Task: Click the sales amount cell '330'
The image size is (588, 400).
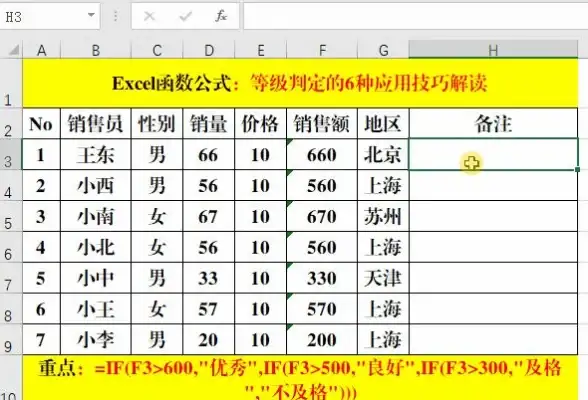Action: (x=322, y=278)
